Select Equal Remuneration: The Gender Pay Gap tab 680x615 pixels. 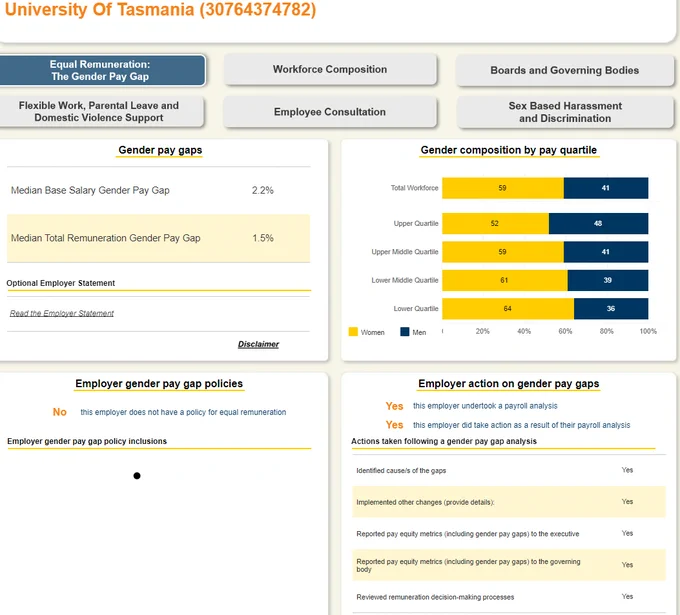[x=101, y=70]
